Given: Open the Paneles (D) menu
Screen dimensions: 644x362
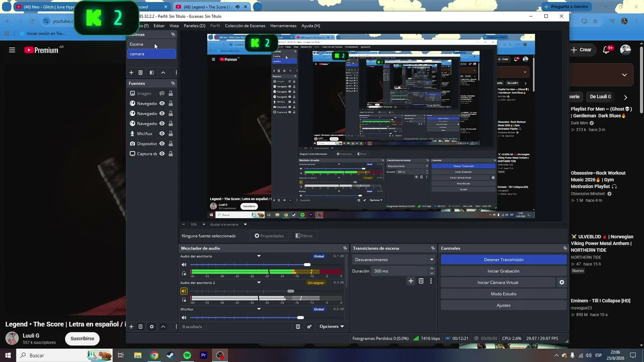Looking at the screenshot, I should [194, 26].
